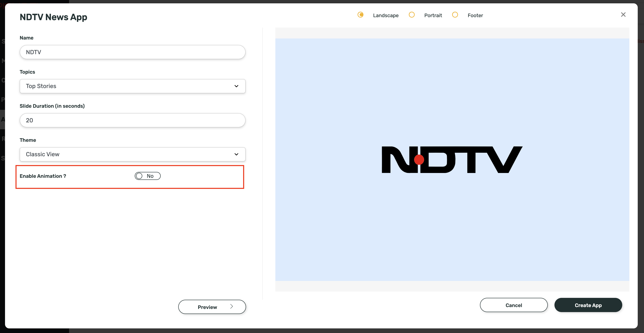644x333 pixels.
Task: Toggle the Enable Animation switch
Action: [148, 176]
